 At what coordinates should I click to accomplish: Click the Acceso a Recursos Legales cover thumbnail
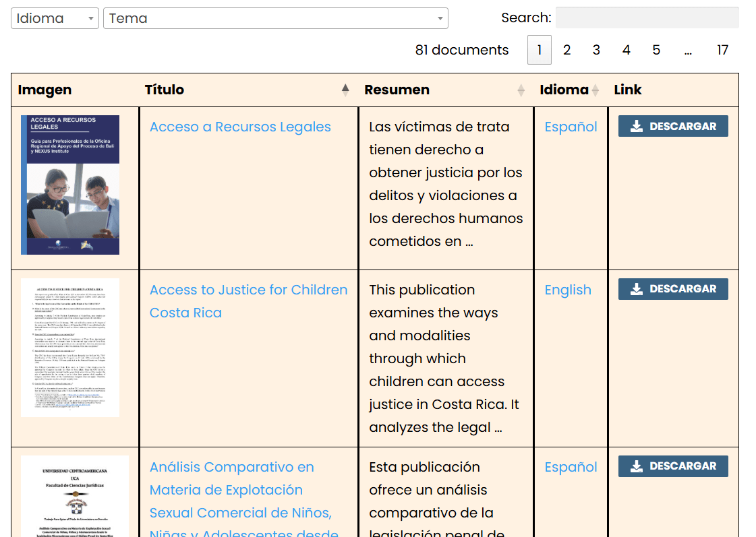click(70, 185)
